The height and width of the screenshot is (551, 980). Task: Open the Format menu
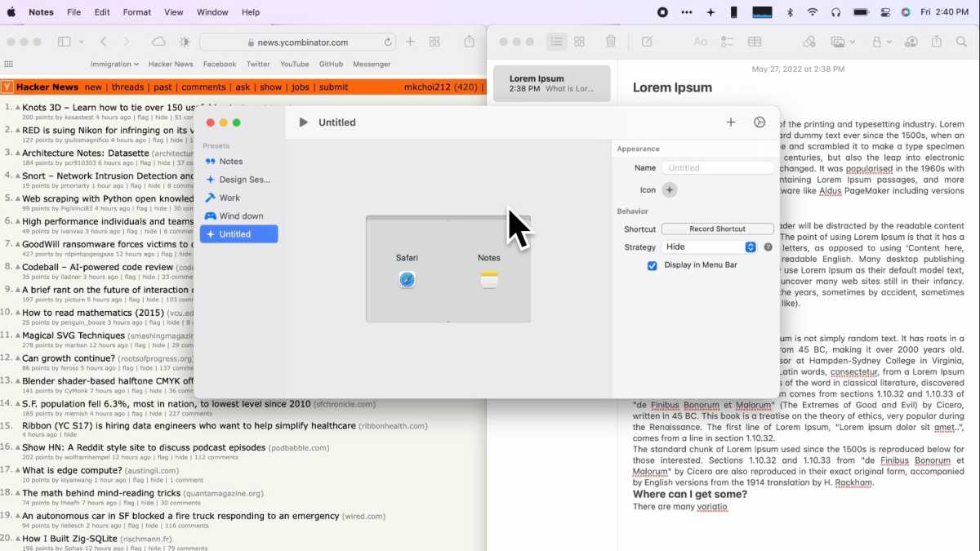tap(137, 12)
